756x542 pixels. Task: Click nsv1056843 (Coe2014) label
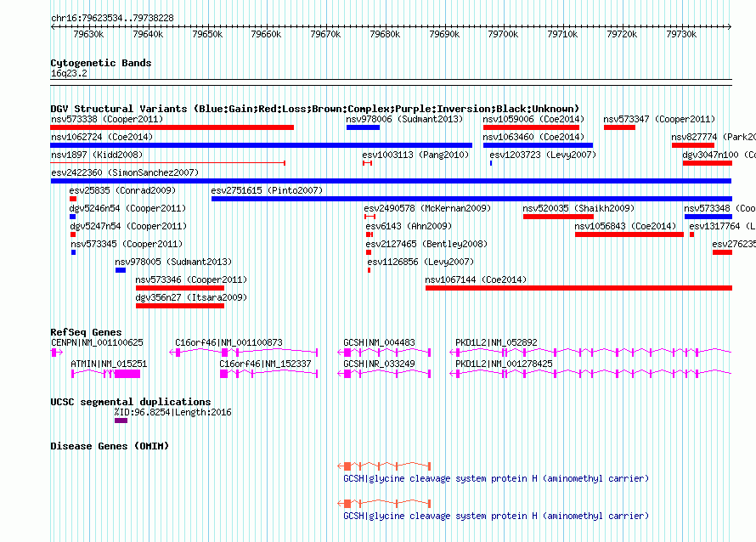tap(625, 226)
